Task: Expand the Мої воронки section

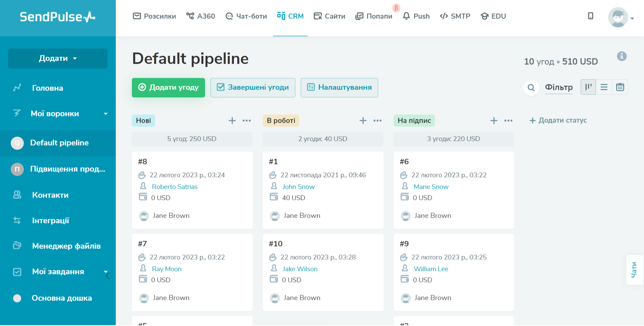Action: click(105, 114)
